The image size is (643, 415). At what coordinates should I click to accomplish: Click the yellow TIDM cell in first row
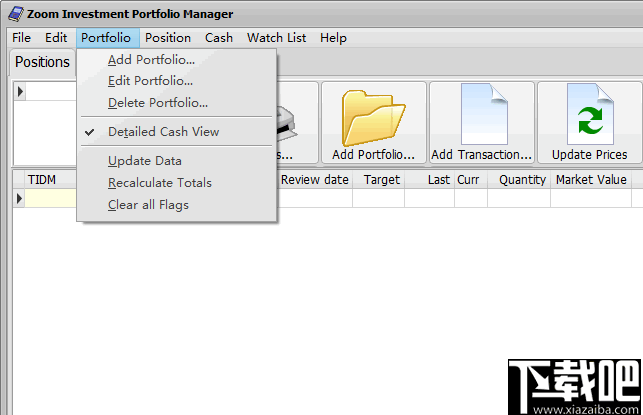51,198
